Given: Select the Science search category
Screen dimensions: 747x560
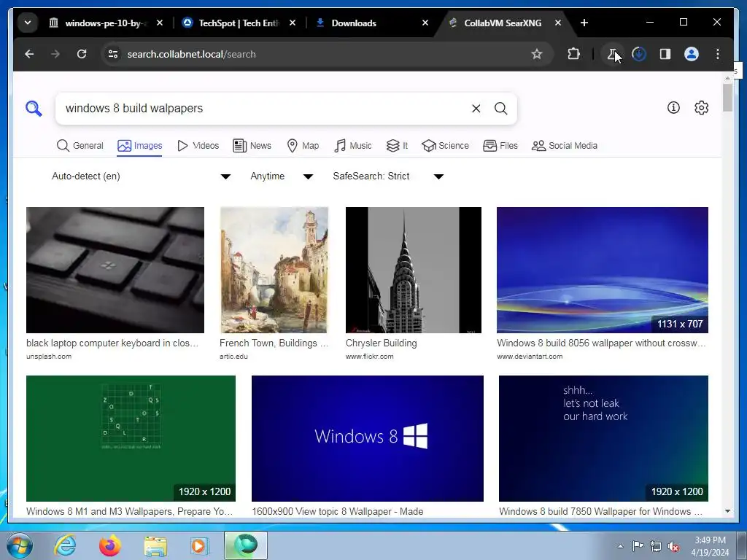Looking at the screenshot, I should 446,146.
